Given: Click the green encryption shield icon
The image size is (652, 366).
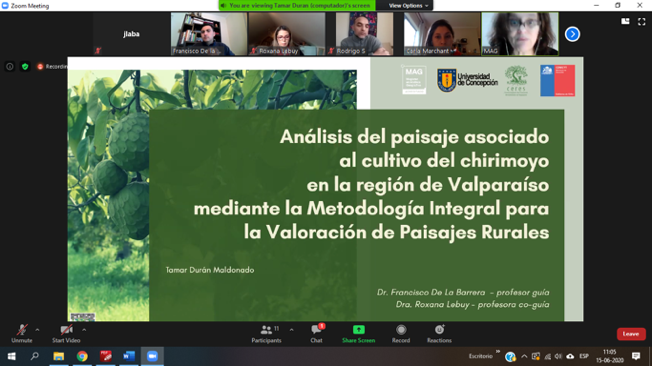Looking at the screenshot, I should (x=25, y=67).
